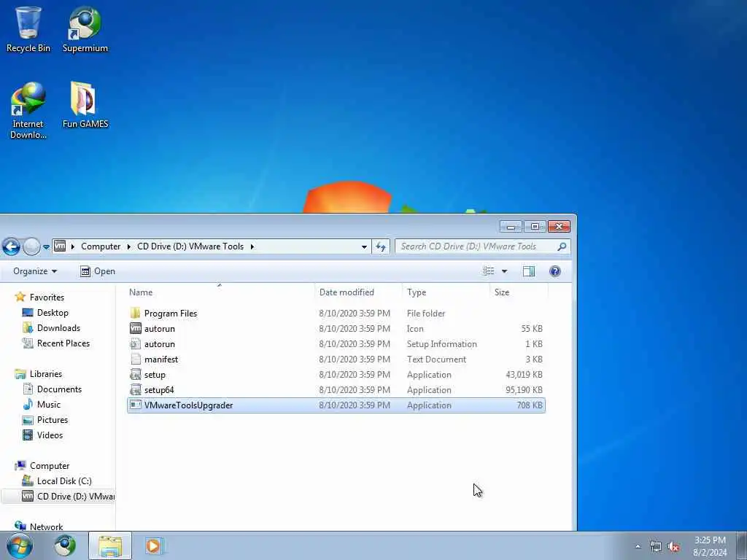
Task: Open the Organize menu
Action: pyautogui.click(x=35, y=271)
